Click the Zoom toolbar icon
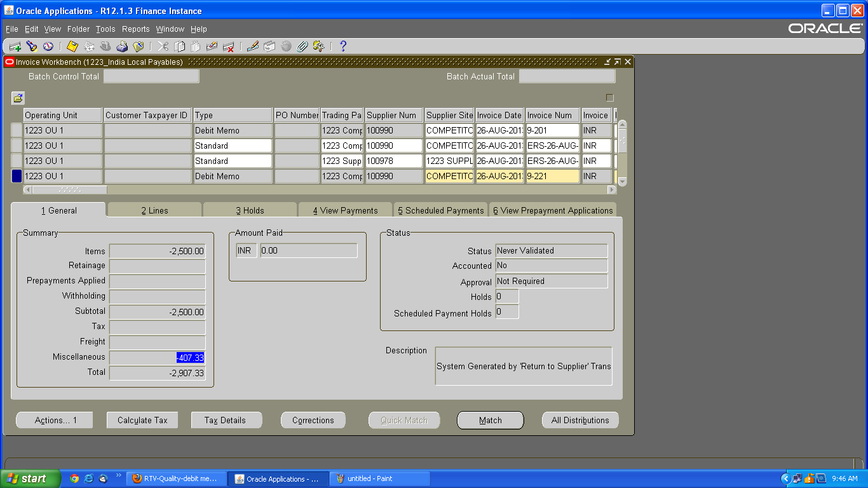Screen dimensions: 868x488 (269, 46)
